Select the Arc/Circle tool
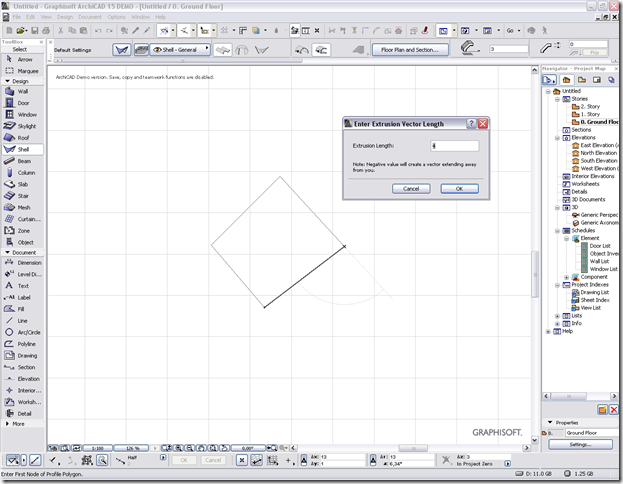Image resolution: width=623 pixels, height=484 pixels. [x=22, y=332]
